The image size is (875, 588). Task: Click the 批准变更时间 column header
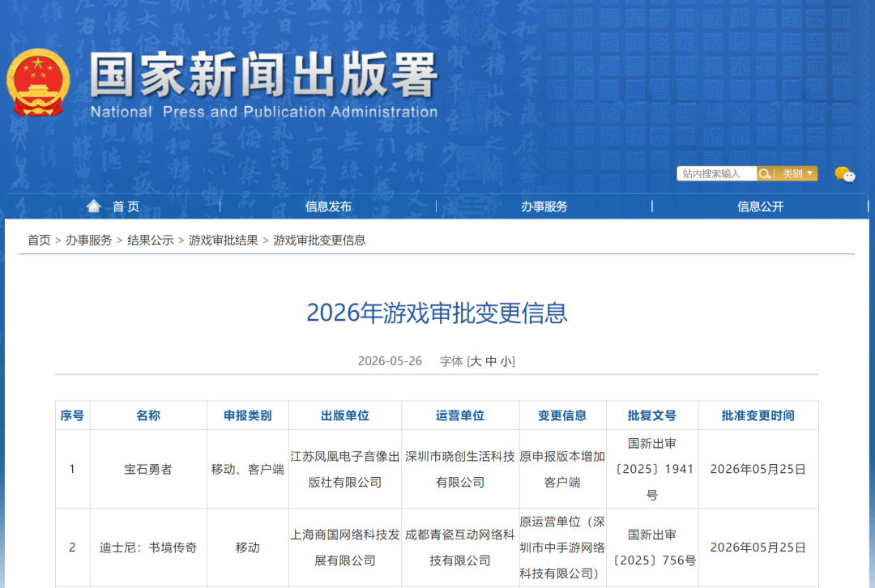click(758, 415)
